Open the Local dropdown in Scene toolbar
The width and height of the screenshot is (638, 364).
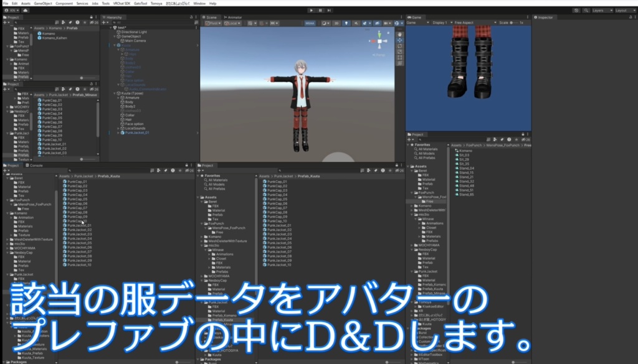click(232, 23)
